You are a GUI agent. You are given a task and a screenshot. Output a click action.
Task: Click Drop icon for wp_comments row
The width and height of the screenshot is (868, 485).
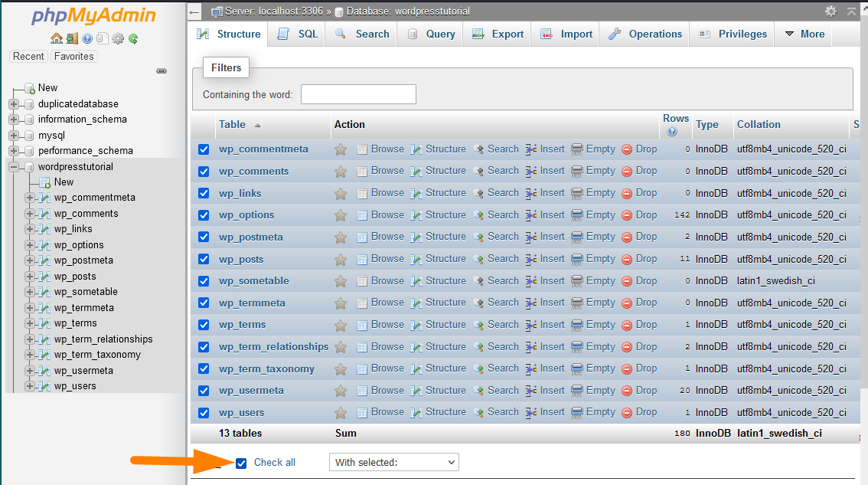tap(627, 172)
